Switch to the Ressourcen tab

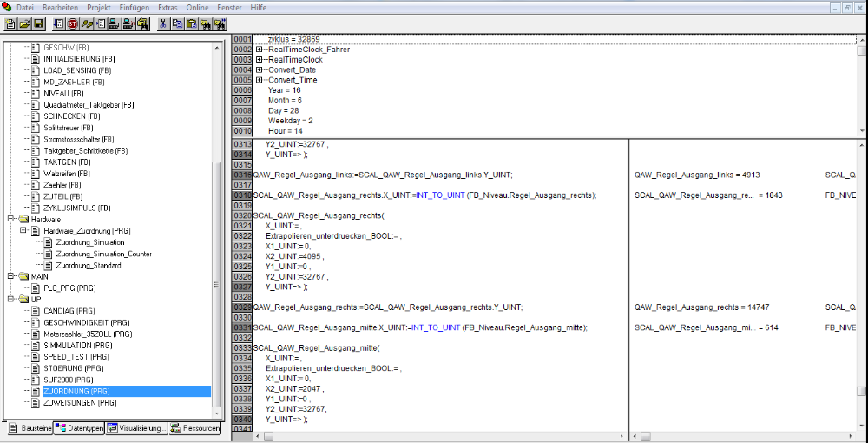[x=194, y=428]
